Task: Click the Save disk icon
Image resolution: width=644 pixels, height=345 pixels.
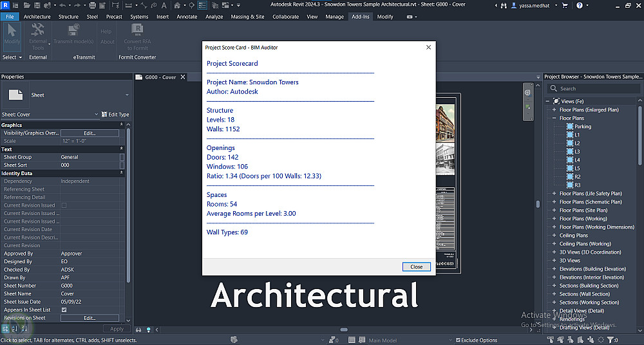Action: 37,5
